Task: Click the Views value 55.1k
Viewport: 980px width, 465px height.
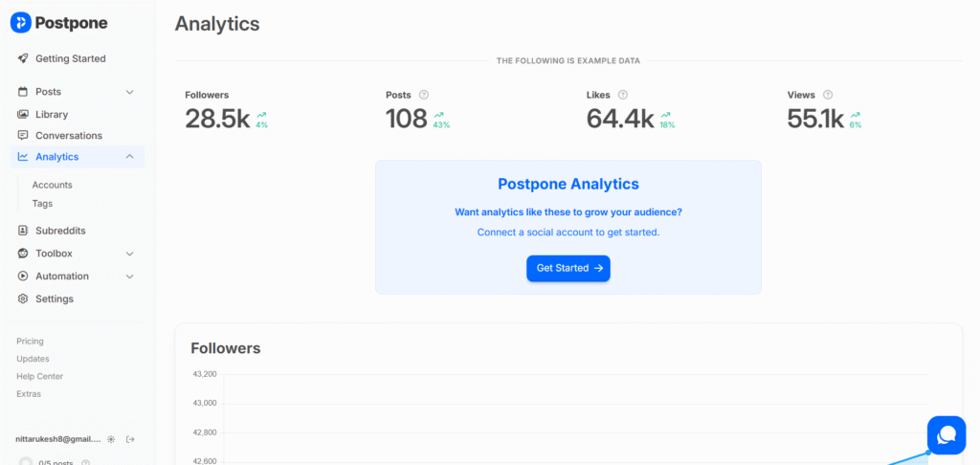Action: click(x=815, y=119)
